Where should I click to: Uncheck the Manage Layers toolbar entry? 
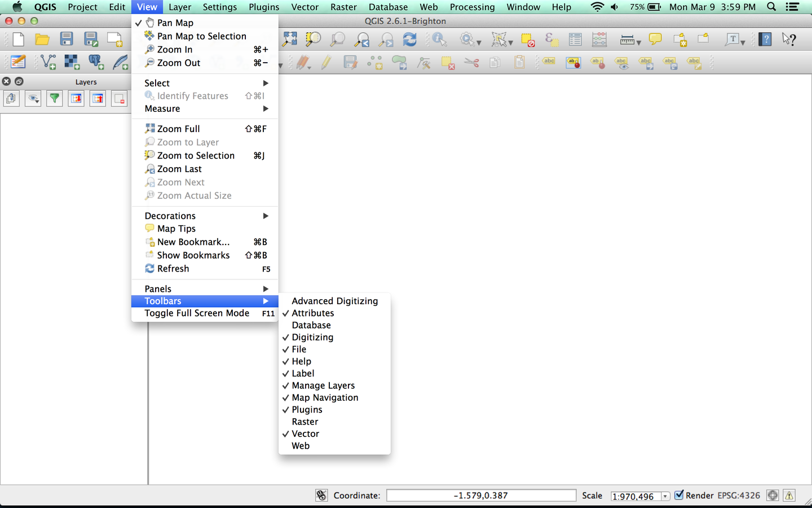pos(334,386)
